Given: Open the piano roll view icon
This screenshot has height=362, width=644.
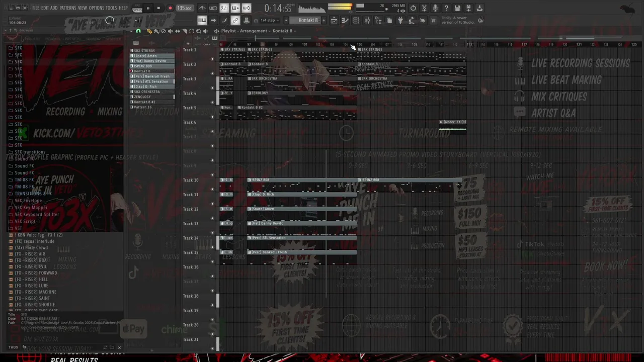Looking at the screenshot, I should tap(345, 20).
